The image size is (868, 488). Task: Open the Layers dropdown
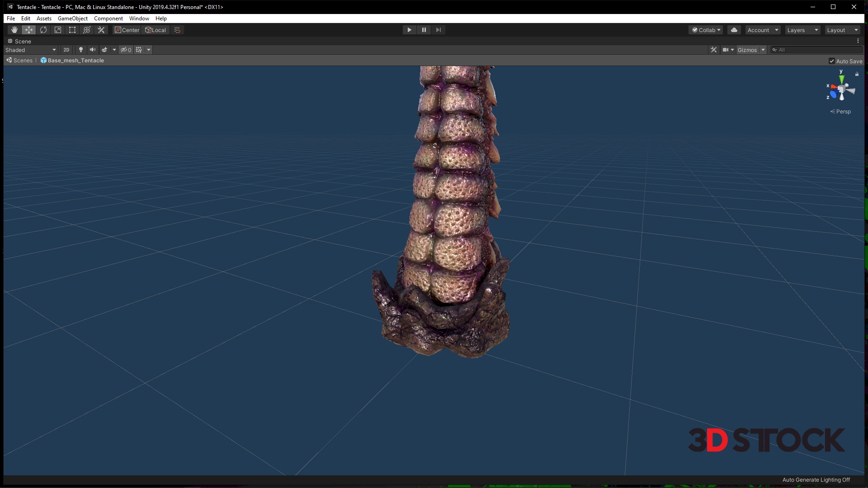802,30
